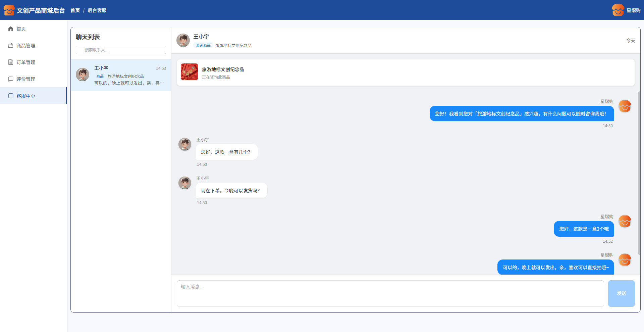Click the 咨询商品 tag under 王小宇
The image size is (644, 332).
point(203,46)
